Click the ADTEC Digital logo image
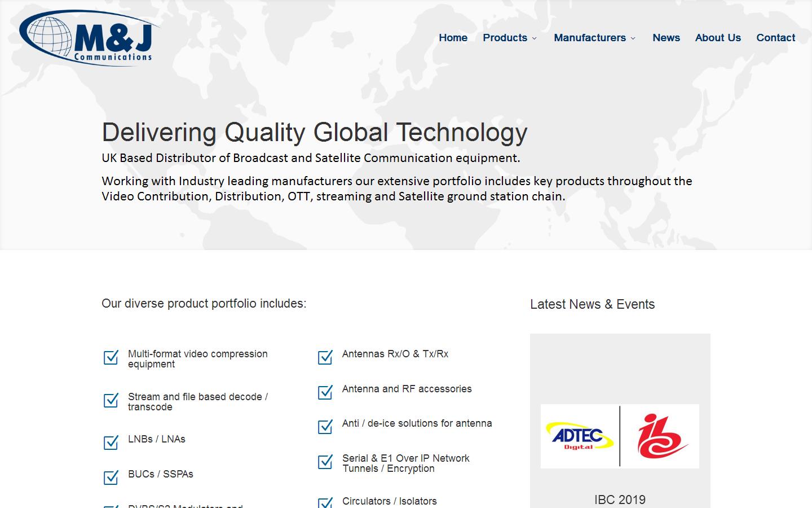The image size is (812, 508). coord(579,436)
